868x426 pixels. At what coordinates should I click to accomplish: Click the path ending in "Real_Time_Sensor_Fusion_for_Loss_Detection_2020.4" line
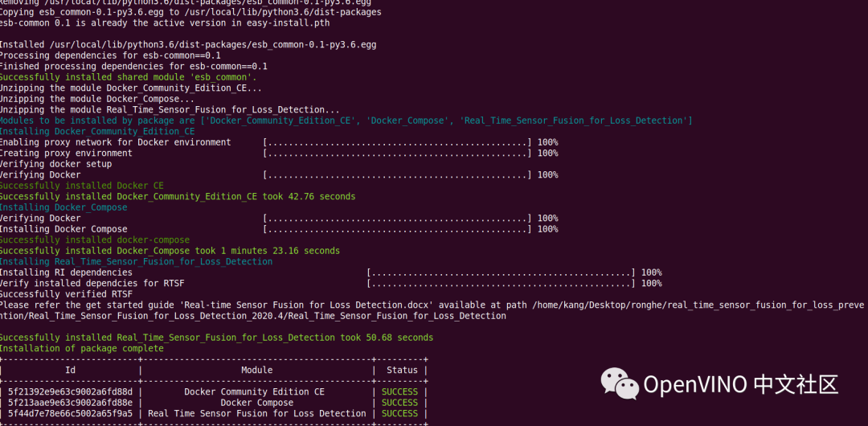(253, 316)
